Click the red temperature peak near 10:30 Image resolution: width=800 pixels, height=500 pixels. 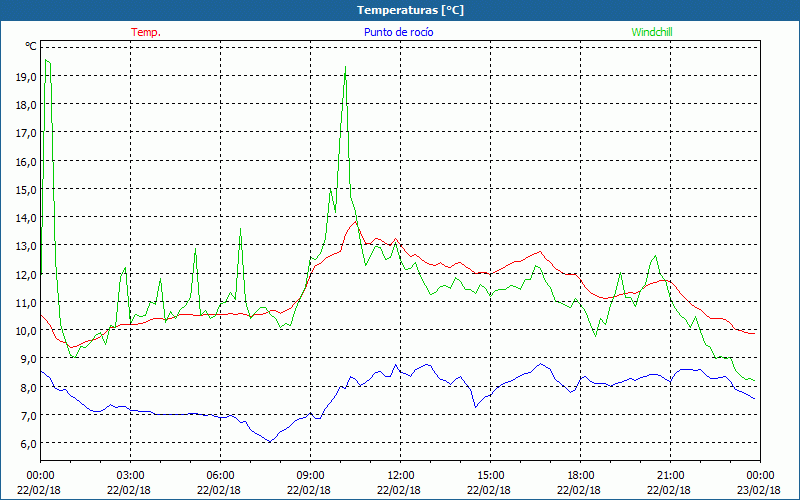(x=356, y=221)
